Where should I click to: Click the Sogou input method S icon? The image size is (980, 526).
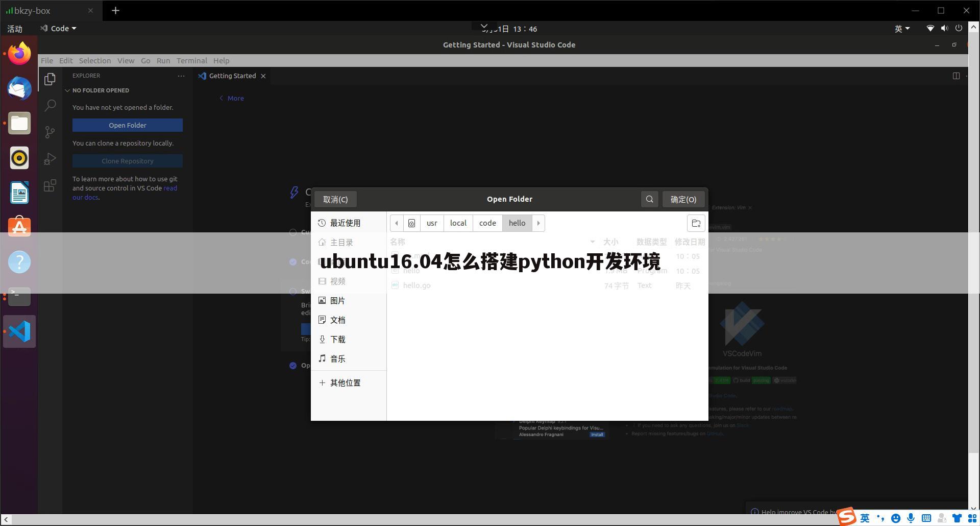[846, 516]
